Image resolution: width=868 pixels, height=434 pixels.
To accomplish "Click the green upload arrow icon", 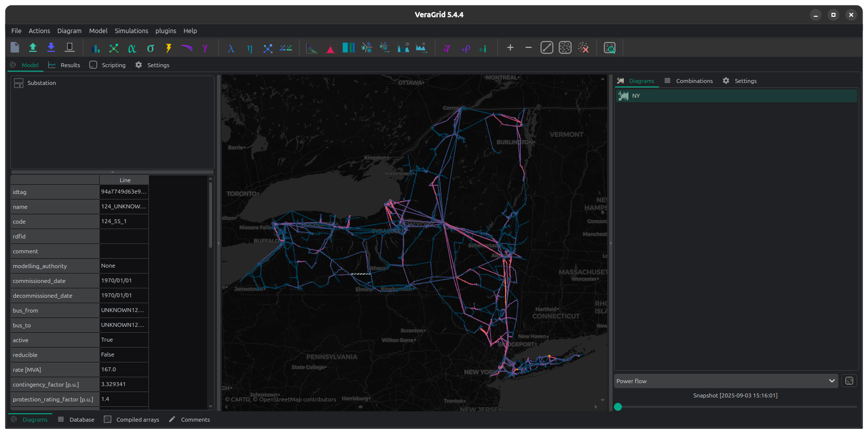I will [33, 48].
